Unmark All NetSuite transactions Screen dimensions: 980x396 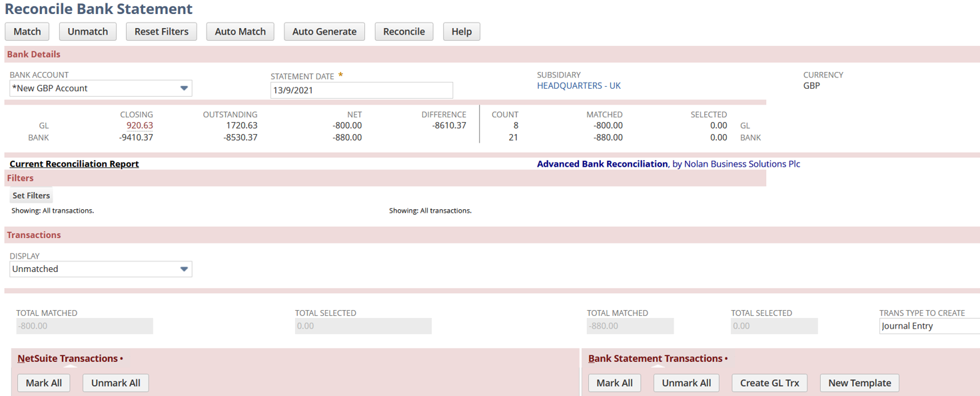tap(115, 383)
